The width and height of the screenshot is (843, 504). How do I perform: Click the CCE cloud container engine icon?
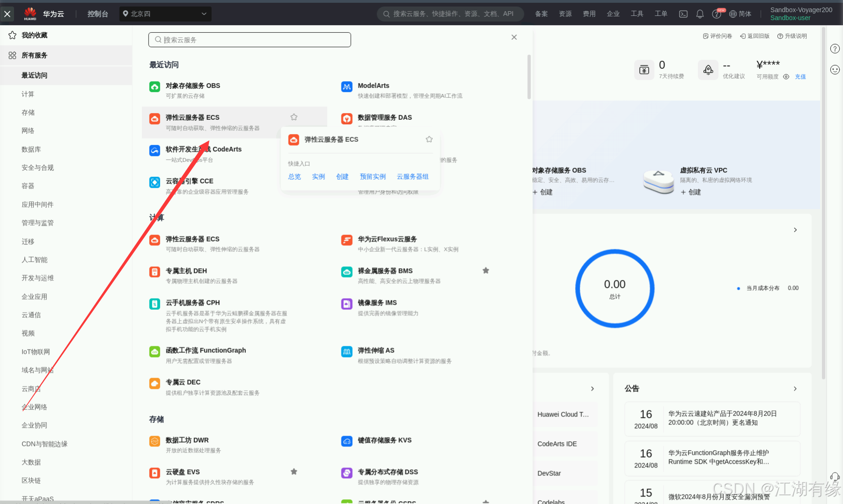155,182
